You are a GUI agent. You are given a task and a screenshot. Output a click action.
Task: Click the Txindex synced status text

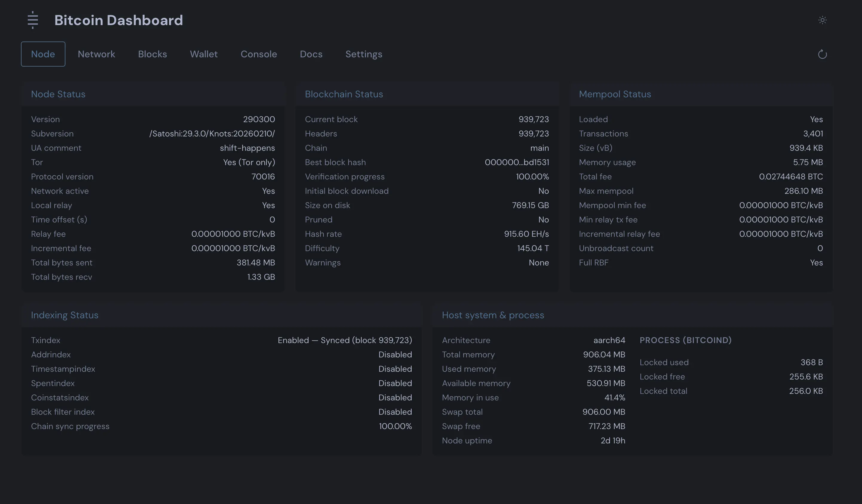point(345,340)
